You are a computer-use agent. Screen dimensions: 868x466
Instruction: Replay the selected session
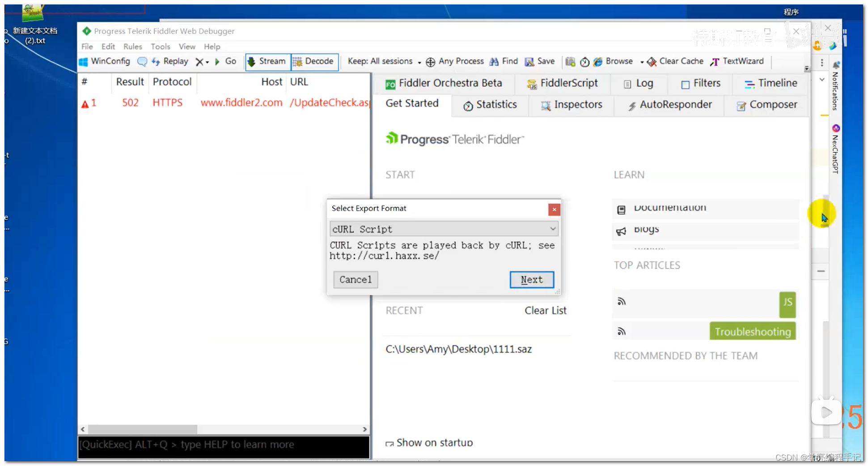click(170, 61)
